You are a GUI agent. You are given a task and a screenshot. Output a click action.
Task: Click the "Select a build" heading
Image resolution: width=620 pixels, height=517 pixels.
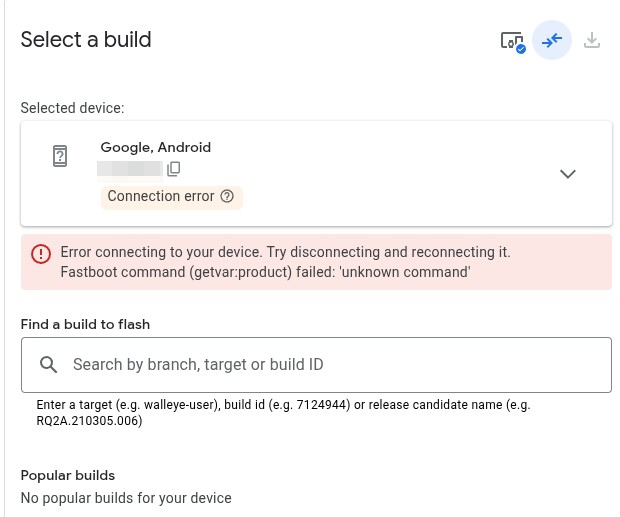86,40
